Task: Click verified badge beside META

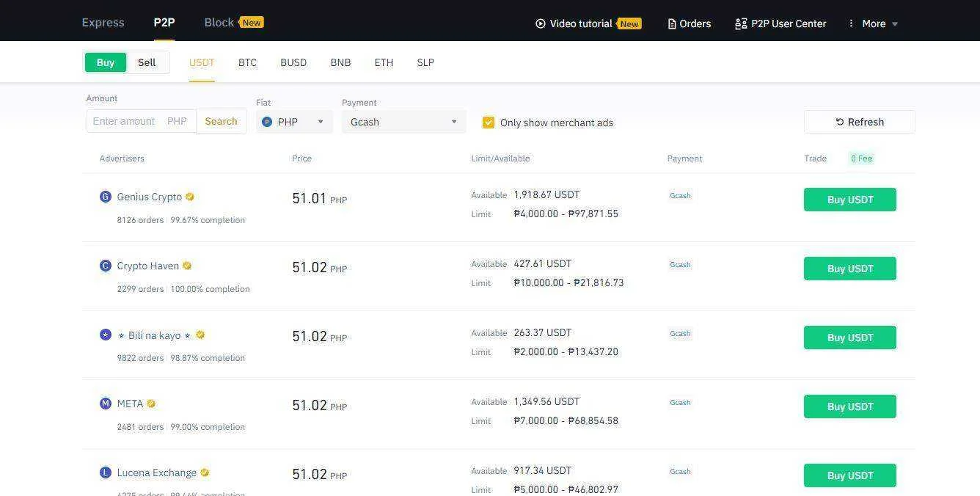Action: [151, 404]
